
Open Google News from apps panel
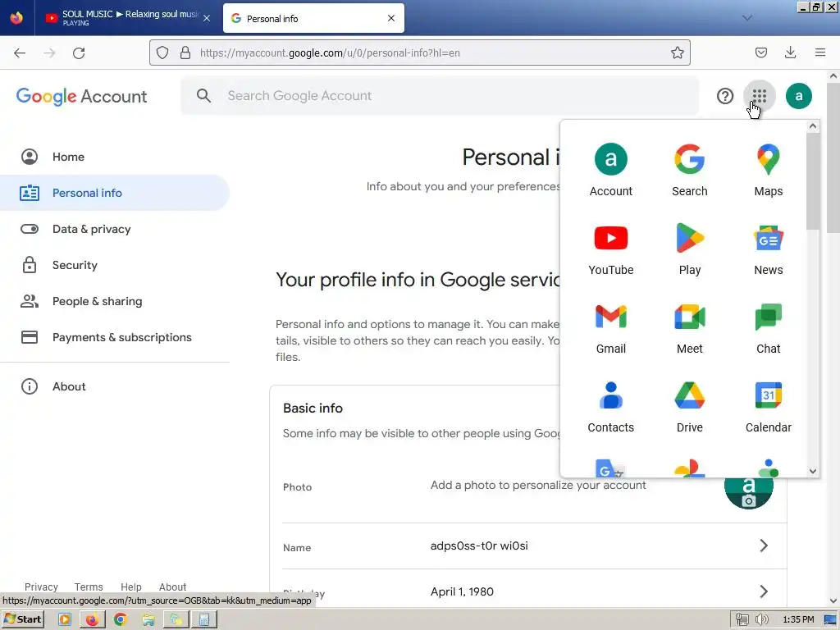tap(768, 249)
